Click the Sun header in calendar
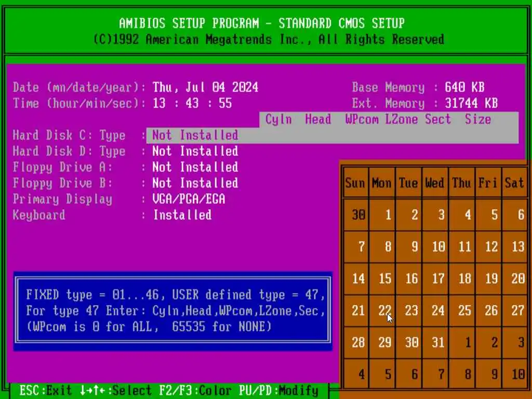532x399 pixels. click(x=355, y=183)
